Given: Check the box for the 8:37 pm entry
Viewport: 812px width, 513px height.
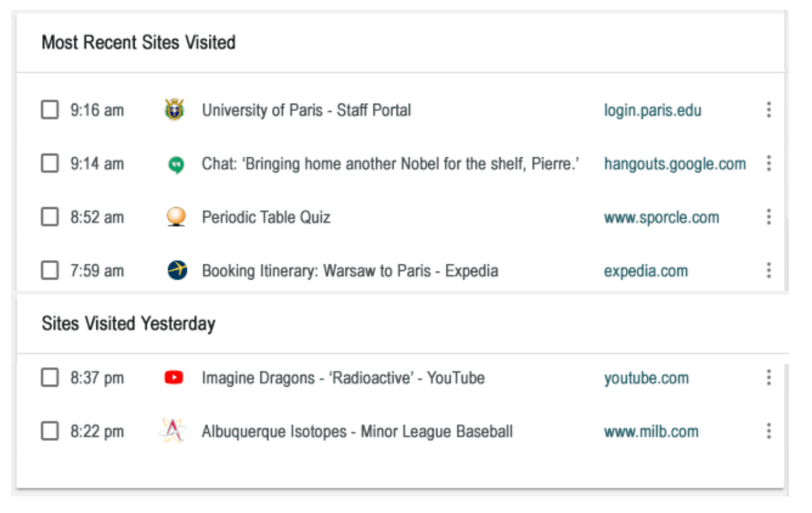Looking at the screenshot, I should [50, 377].
